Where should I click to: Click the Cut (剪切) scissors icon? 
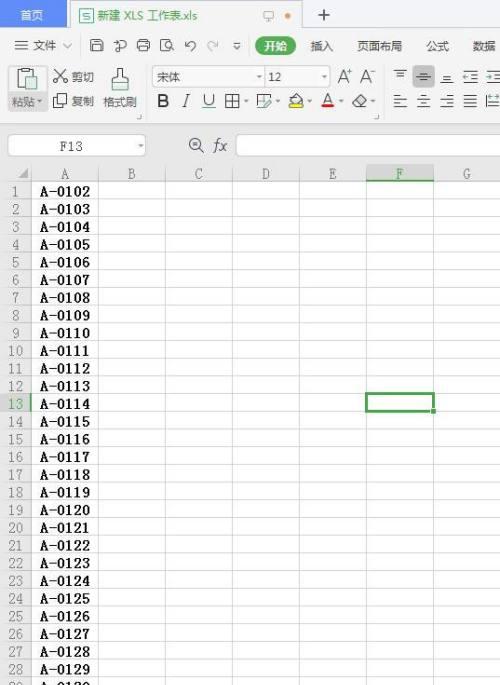click(x=60, y=76)
